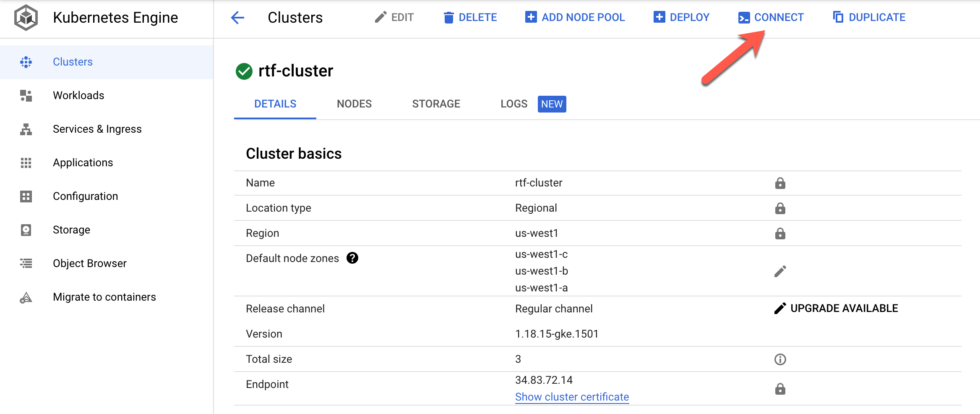Click the lock icon in Region row
This screenshot has height=414, width=980.
(x=780, y=233)
